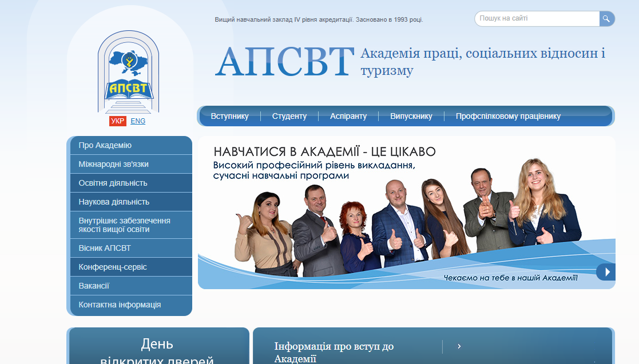Select Аспіранту in the top menu

pyautogui.click(x=349, y=116)
